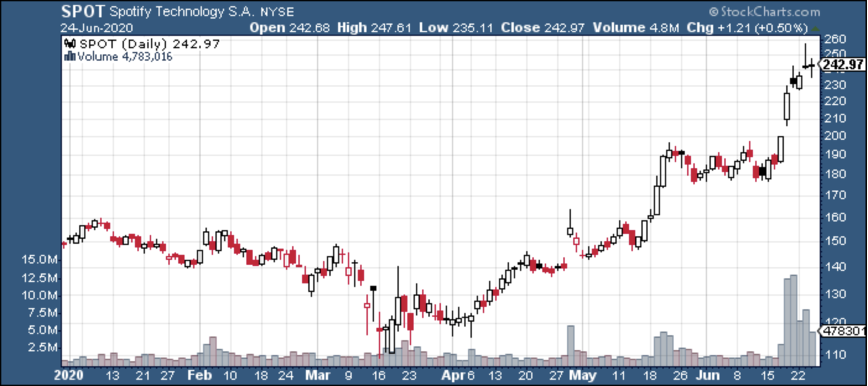Screen dimensions: 868x386
Task: Click the Volume 4,783,016 legend text
Action: pos(124,57)
